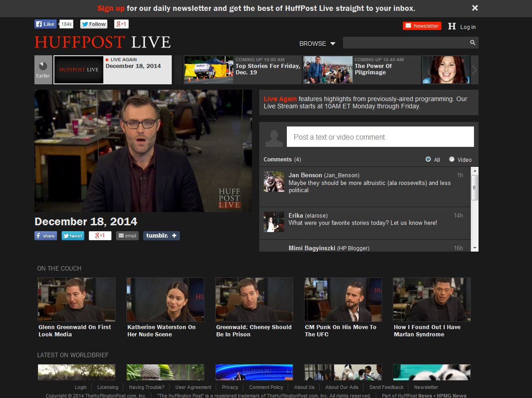Viewport: 532px width, 398px height.
Task: Click the header Google +1 button
Action: point(121,24)
